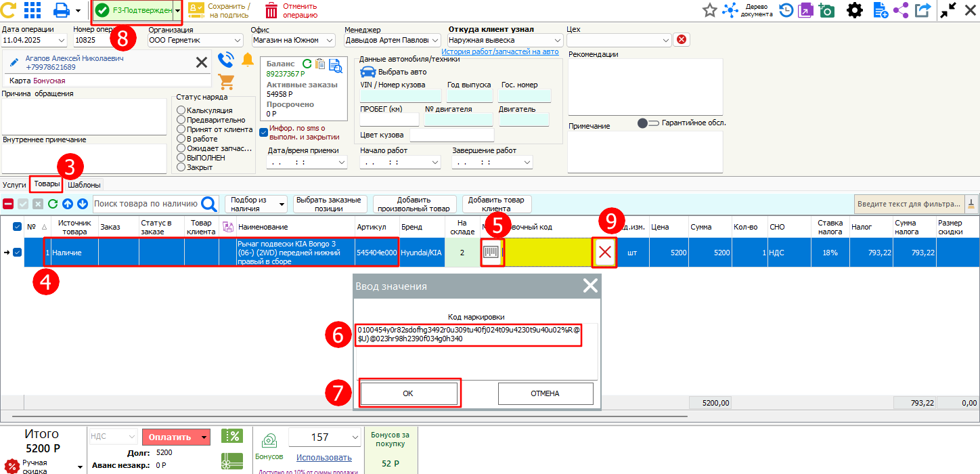Select the 'В работе' status radio button

click(x=181, y=139)
